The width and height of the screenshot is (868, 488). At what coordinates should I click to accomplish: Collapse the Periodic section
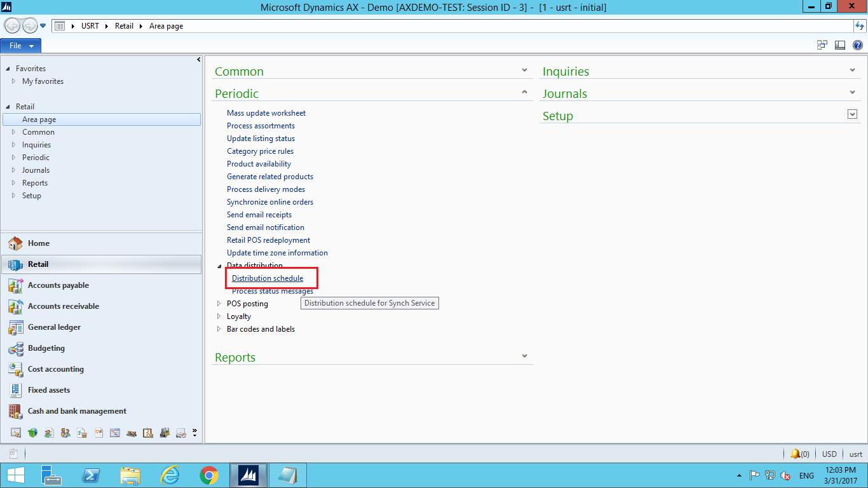tap(524, 92)
